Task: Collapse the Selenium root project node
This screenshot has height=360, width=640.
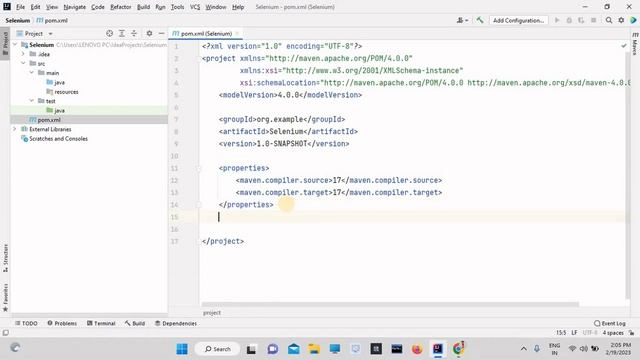Action: tap(15, 44)
